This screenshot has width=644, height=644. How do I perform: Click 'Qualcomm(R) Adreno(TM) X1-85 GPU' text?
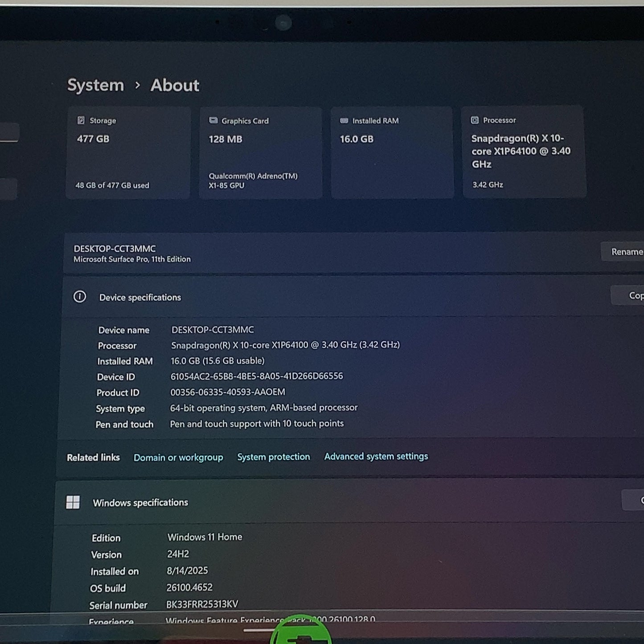coord(253,180)
